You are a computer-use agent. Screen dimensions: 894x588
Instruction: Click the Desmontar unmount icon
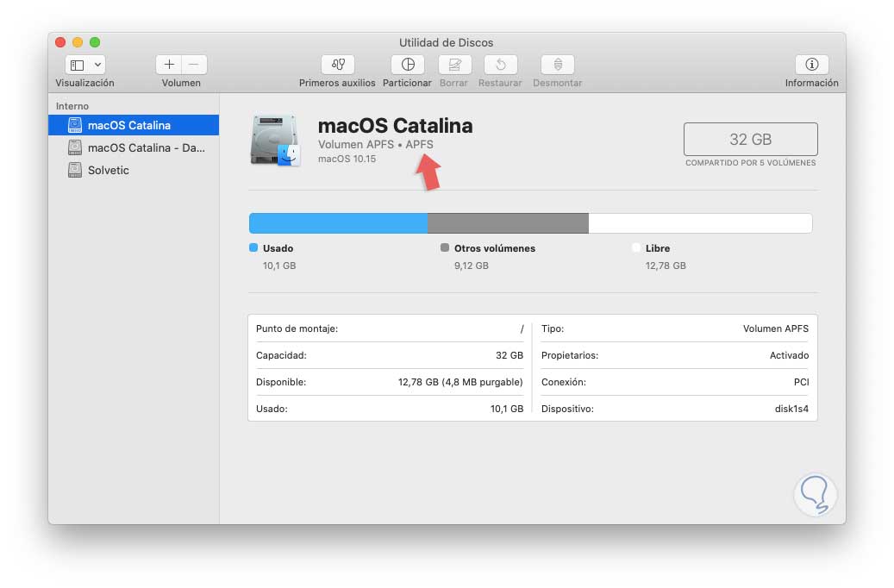[x=557, y=65]
